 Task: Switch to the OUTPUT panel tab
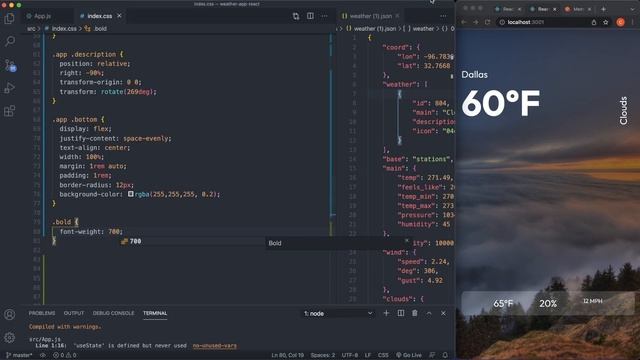[74, 313]
